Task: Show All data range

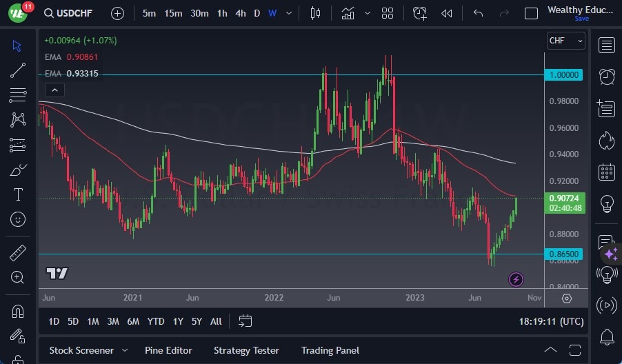Action: 216,321
